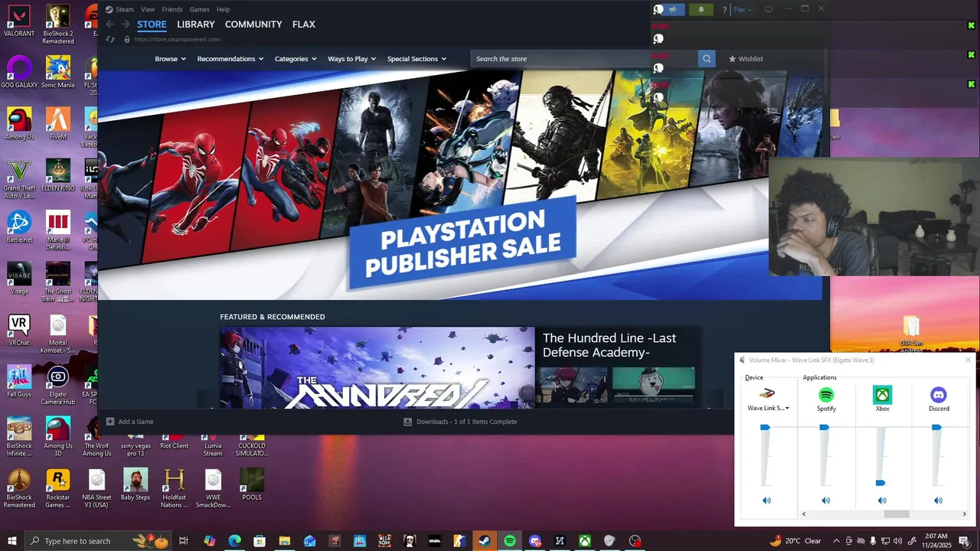
Task: Select the ELDEN RING desktop icon
Action: point(58,174)
